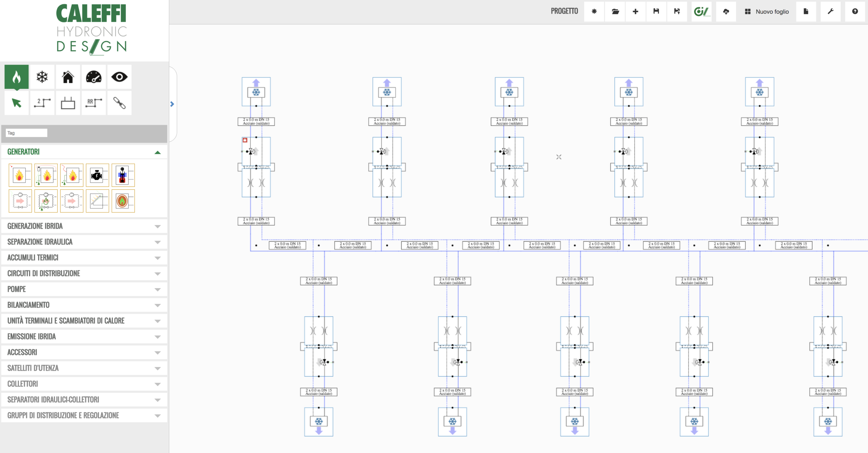Toggle the eye visibility icon
This screenshot has height=453, width=868.
(x=119, y=77)
